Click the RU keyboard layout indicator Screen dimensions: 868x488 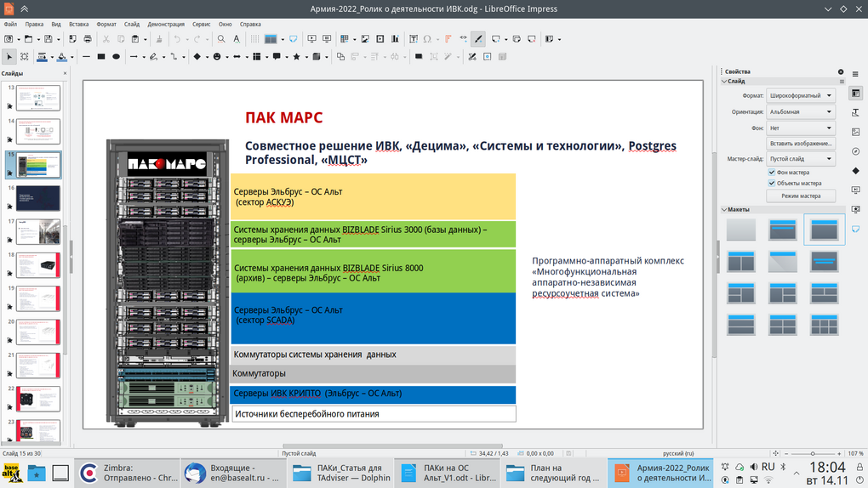click(768, 467)
